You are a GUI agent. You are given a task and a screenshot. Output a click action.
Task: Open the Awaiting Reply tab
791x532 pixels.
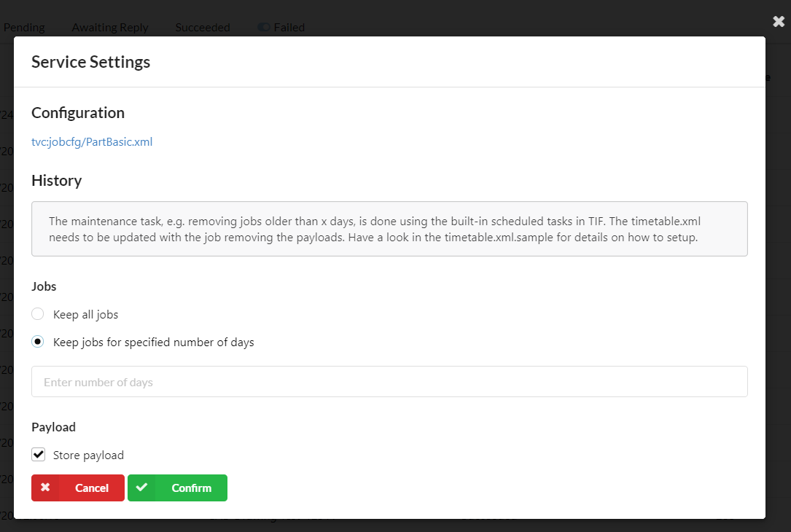(x=110, y=28)
